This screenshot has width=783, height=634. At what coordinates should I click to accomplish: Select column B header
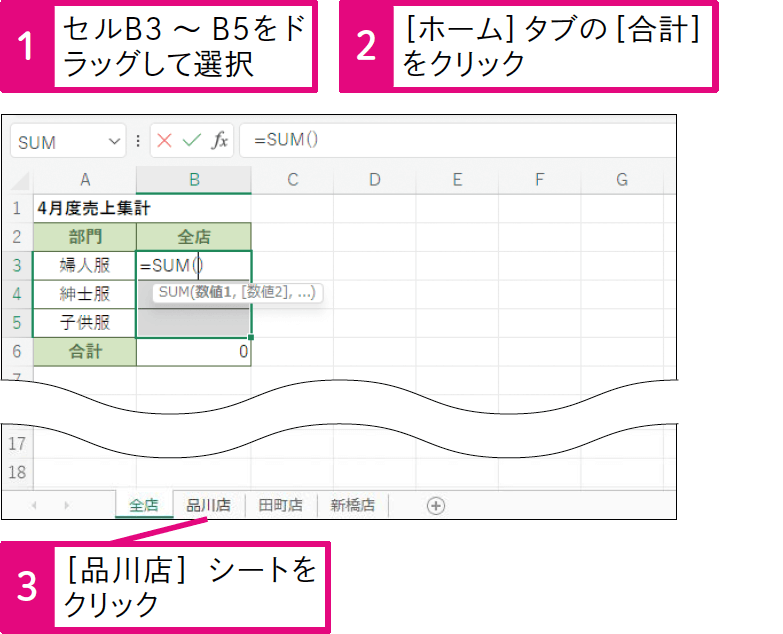[x=194, y=180]
